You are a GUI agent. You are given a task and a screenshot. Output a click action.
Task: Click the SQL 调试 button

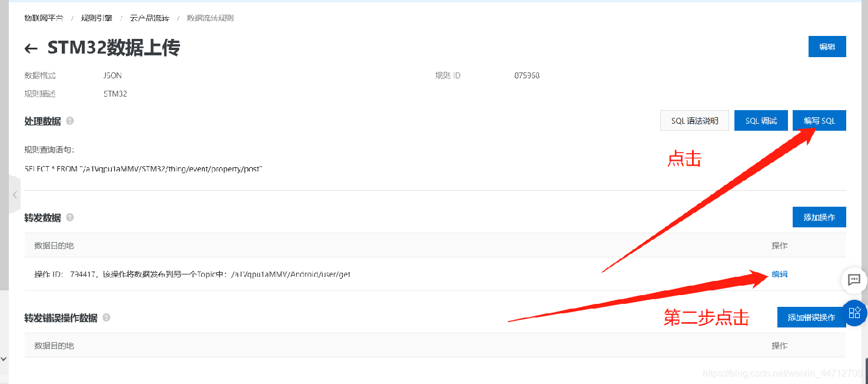coord(761,121)
